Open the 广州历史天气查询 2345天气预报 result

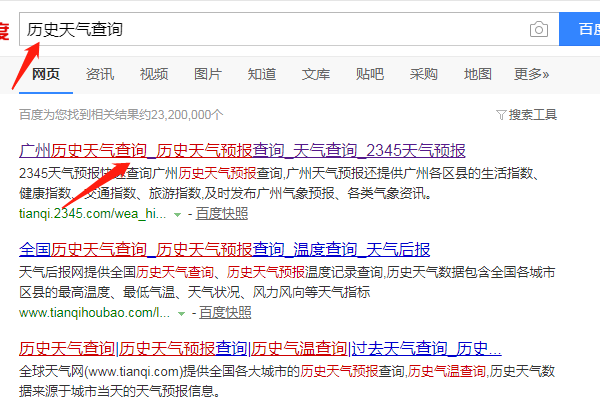pyautogui.click(x=242, y=150)
